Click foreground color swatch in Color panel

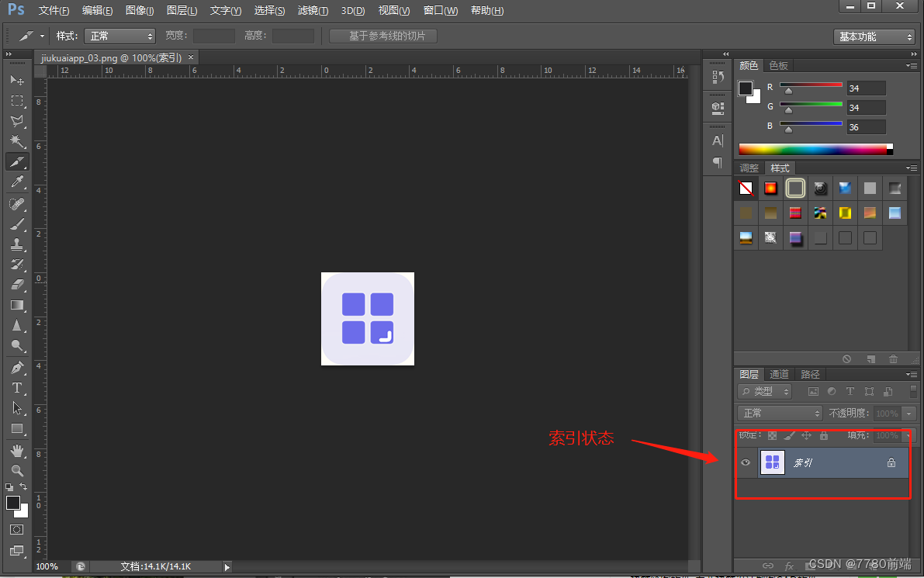pos(746,88)
